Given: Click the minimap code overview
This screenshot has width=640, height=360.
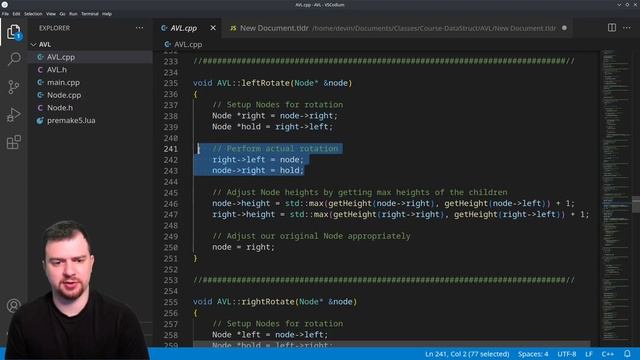Looking at the screenshot, I should coord(616,196).
